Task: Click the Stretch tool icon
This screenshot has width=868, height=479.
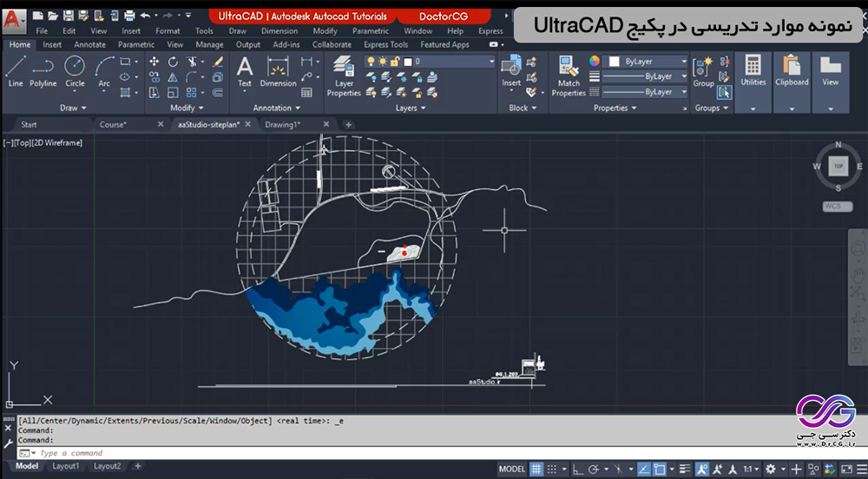Action: pos(154,92)
